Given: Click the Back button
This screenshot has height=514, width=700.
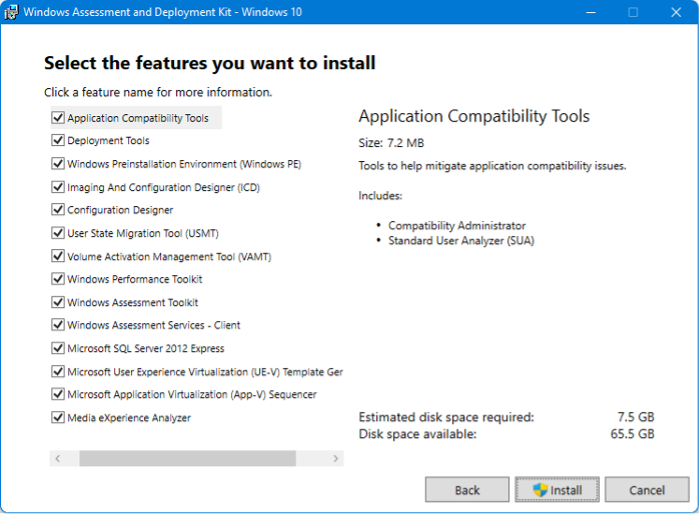Looking at the screenshot, I should [x=467, y=490].
